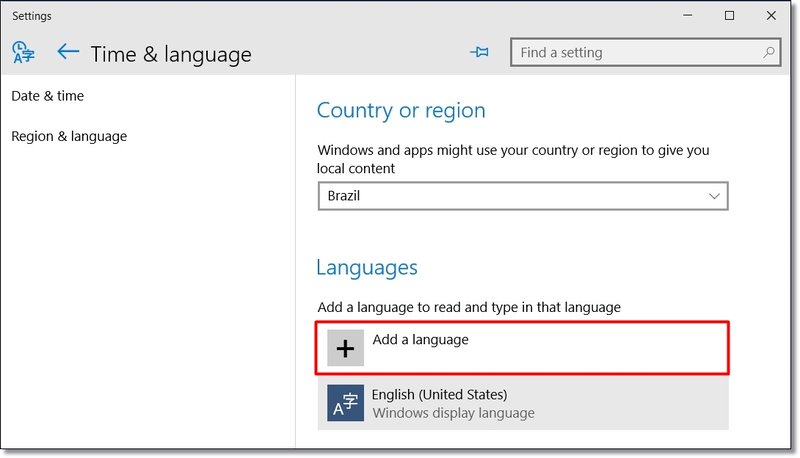The height and width of the screenshot is (458, 800).
Task: Click the plus icon to add a language
Action: (345, 348)
